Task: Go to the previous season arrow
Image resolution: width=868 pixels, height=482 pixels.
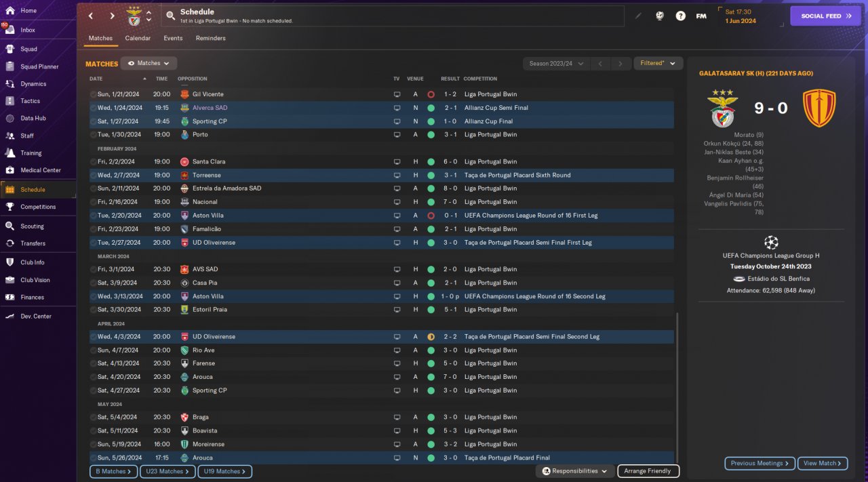Action: tap(599, 63)
